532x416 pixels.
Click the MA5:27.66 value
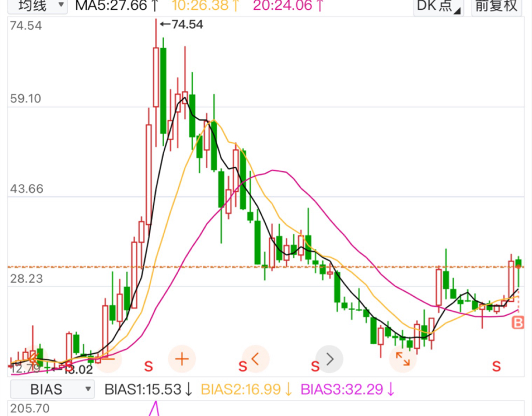click(117, 5)
